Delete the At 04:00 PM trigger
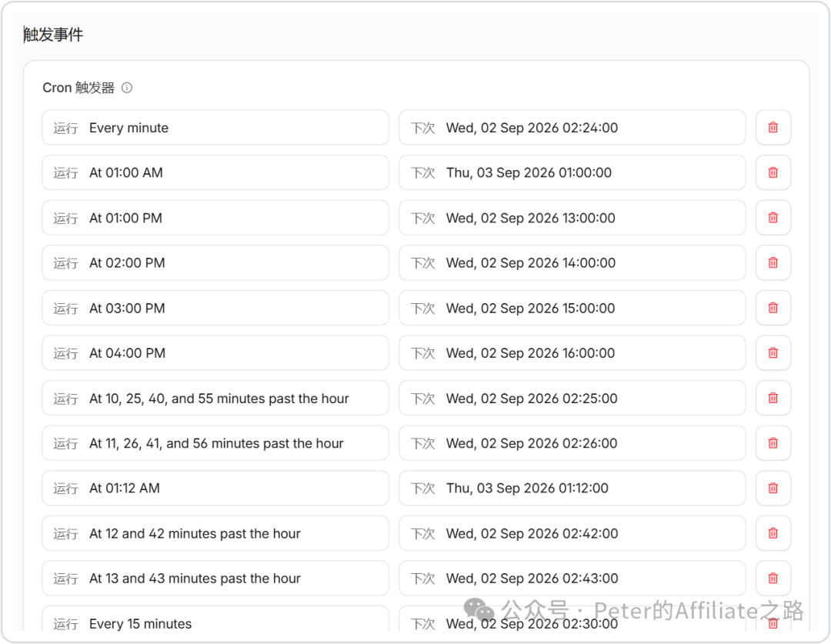 773,352
